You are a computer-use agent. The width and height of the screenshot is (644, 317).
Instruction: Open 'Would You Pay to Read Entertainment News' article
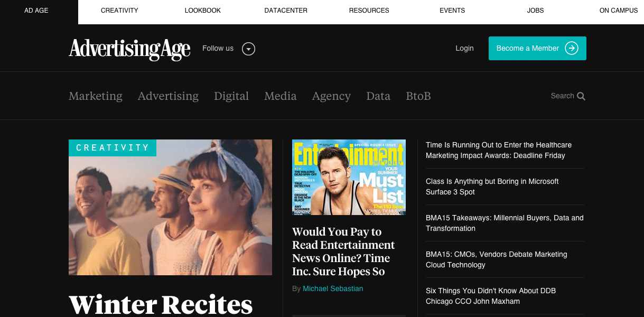(x=343, y=251)
